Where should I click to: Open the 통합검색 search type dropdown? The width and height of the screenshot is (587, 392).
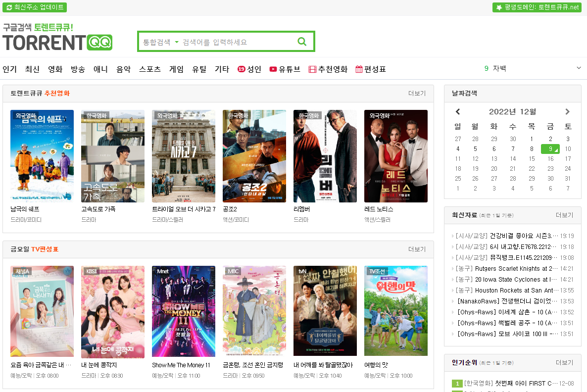tap(161, 42)
